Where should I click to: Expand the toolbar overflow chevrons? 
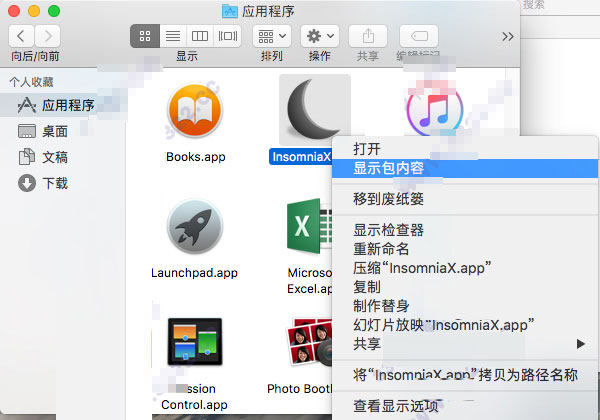(508, 37)
